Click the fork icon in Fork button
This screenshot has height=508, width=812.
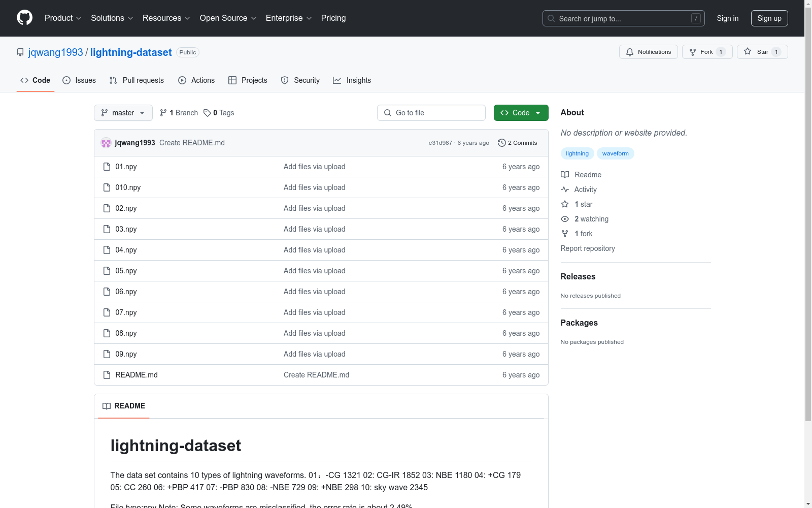point(693,52)
